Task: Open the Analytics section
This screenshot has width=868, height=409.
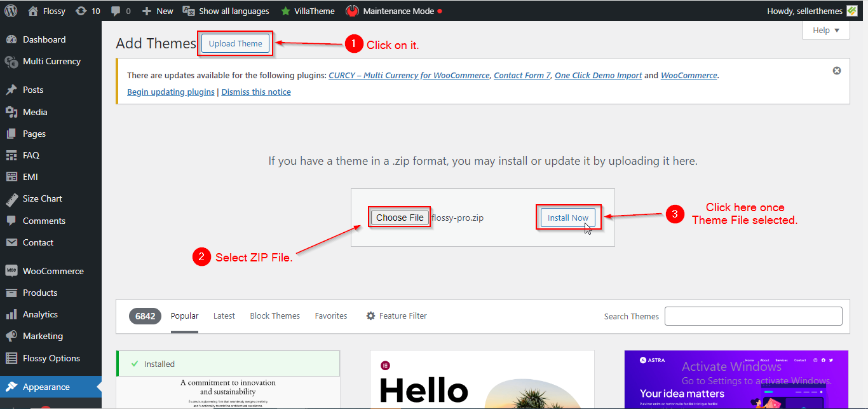Action: pyautogui.click(x=51, y=314)
